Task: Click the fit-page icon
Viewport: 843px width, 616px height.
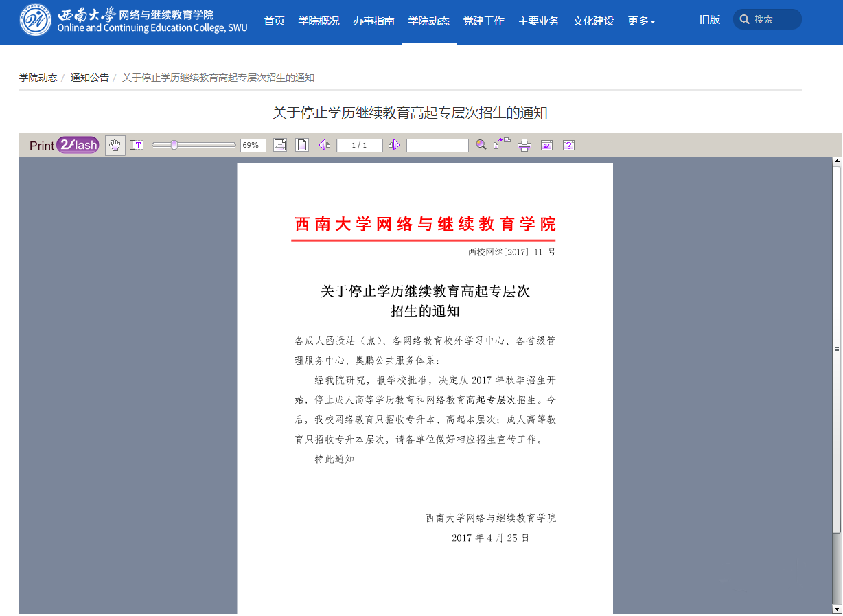Action: tap(301, 145)
